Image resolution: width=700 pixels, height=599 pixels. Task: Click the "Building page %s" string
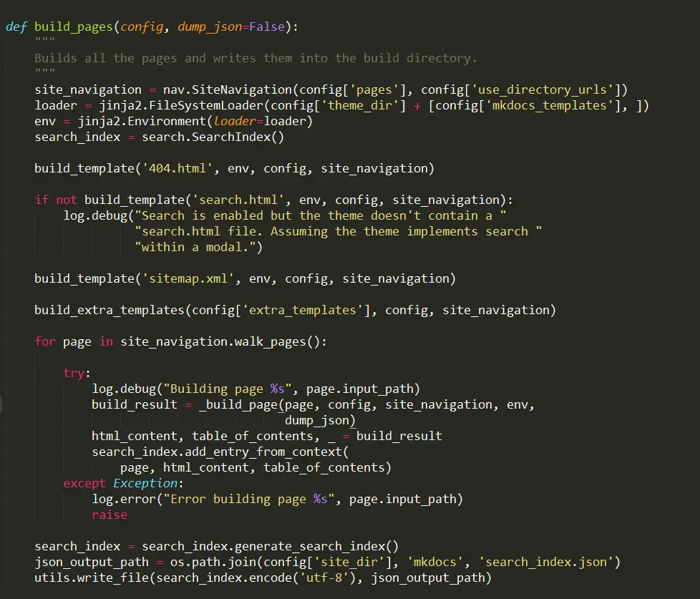coord(227,389)
